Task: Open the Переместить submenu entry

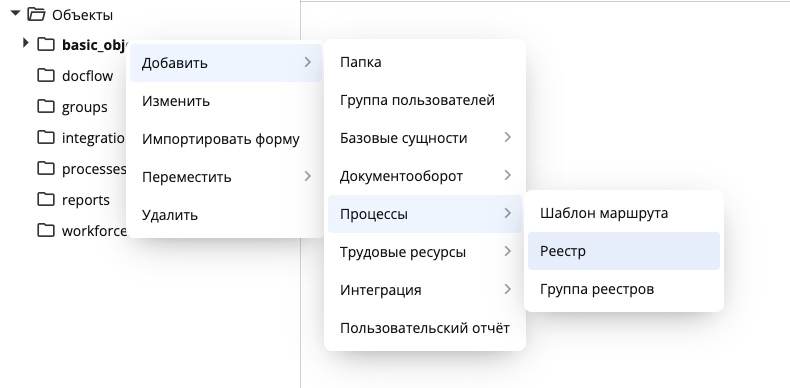Action: 226,177
